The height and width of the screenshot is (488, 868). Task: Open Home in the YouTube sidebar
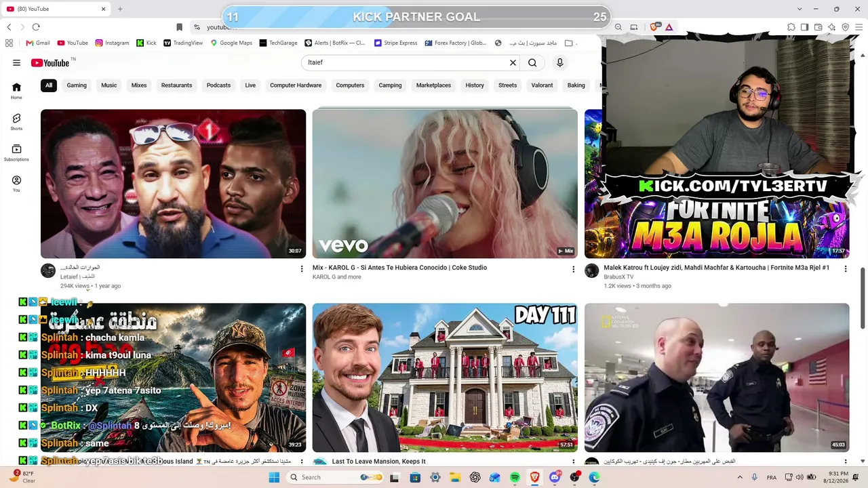tap(16, 90)
